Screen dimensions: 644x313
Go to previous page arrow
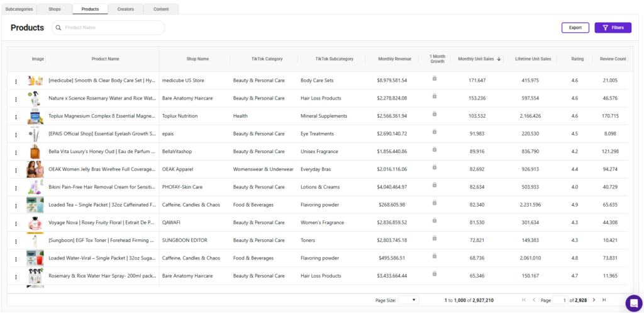pos(533,300)
